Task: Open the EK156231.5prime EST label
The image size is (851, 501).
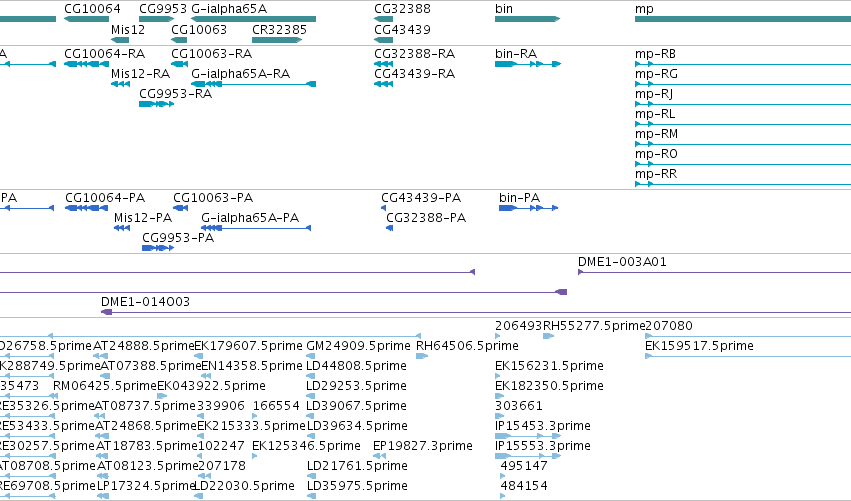Action: click(x=549, y=366)
